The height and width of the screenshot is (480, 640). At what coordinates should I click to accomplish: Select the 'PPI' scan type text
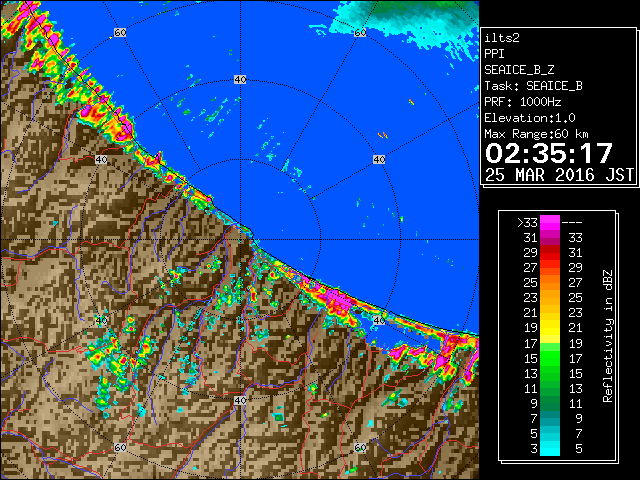[x=494, y=54]
